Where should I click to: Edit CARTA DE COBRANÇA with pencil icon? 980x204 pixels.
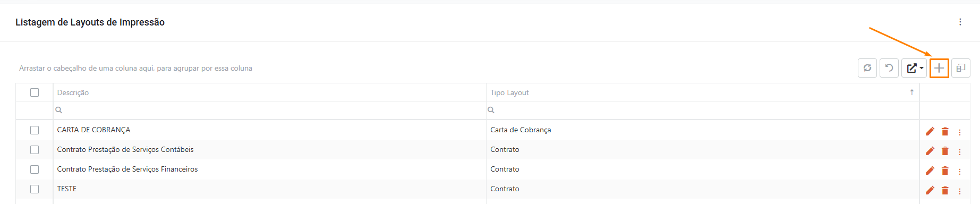point(930,131)
